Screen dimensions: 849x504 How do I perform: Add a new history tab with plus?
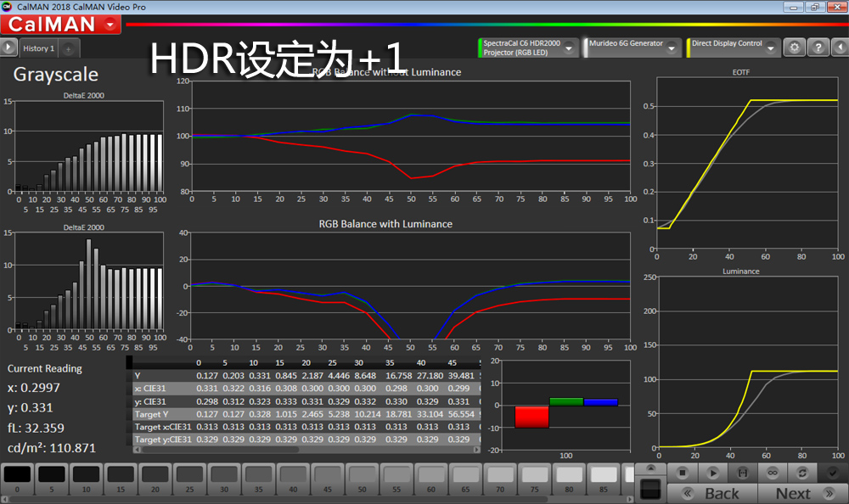point(69,48)
